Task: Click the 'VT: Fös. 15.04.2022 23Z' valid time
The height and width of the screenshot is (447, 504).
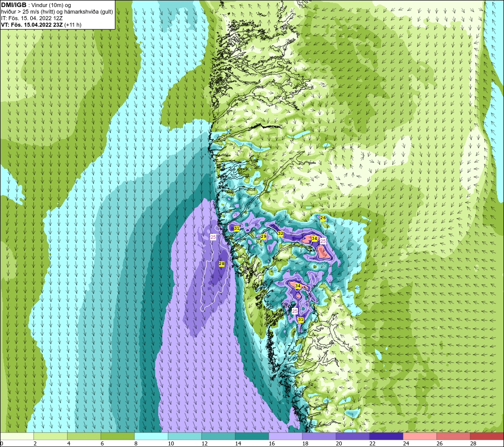Action: [x=32, y=25]
